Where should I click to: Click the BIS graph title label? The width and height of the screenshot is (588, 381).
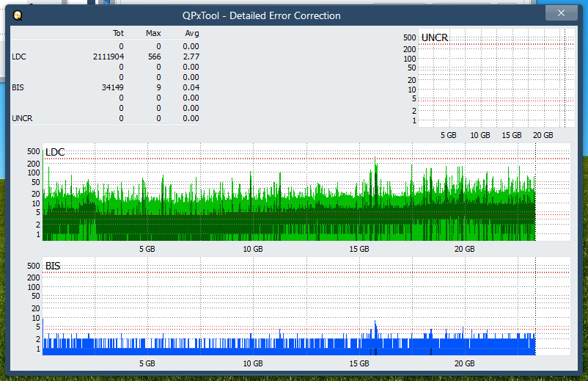[53, 266]
